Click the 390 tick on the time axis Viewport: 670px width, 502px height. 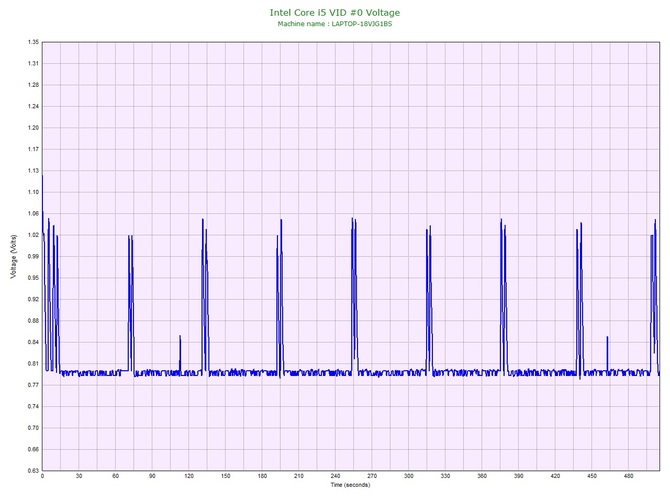pos(519,476)
